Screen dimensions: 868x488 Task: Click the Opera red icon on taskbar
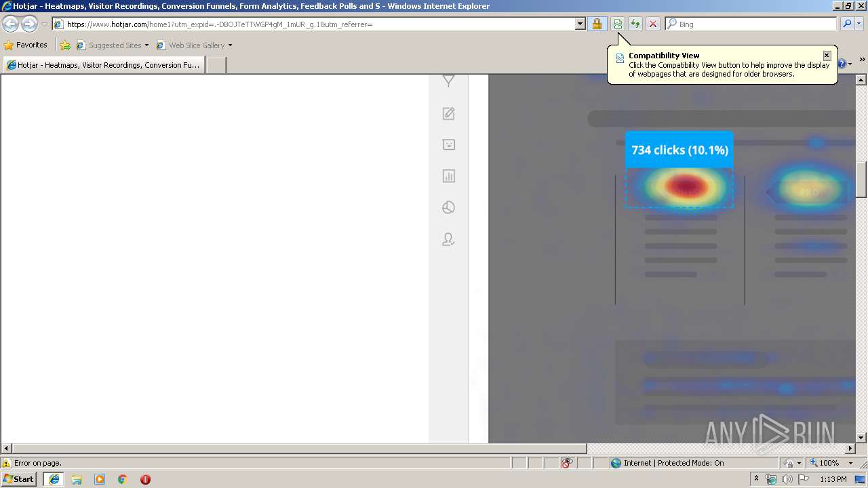[x=145, y=479]
